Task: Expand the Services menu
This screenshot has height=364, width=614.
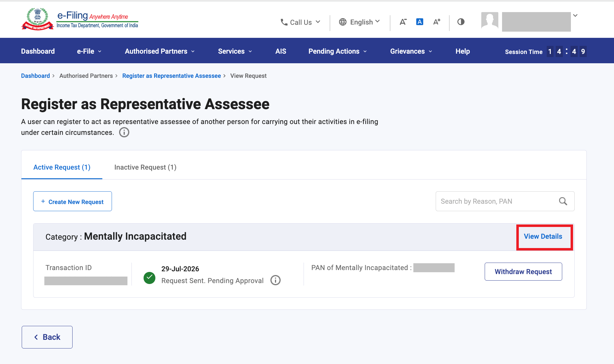Action: (x=235, y=51)
